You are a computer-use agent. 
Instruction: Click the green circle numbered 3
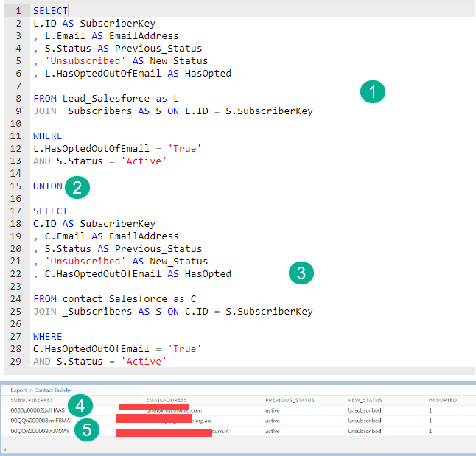click(x=301, y=273)
